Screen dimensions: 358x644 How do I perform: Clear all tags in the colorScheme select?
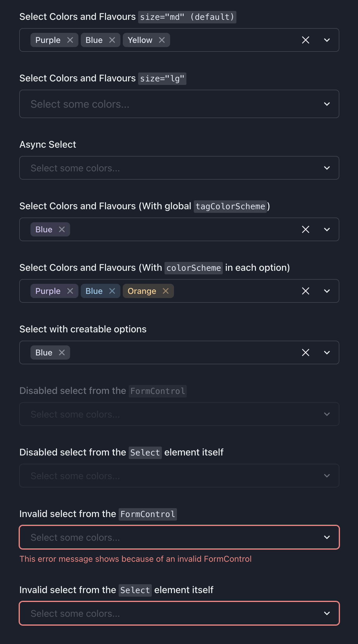pyautogui.click(x=305, y=291)
